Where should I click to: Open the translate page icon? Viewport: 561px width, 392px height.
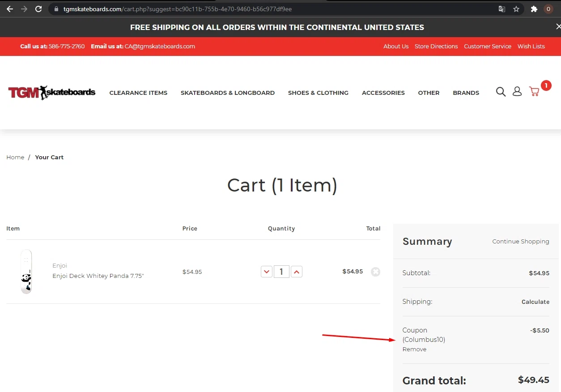tap(502, 9)
